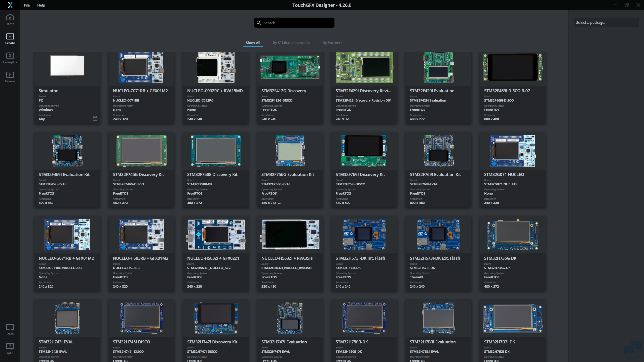The width and height of the screenshot is (644, 362).
Task: Select the STM32F469I DISCO B-07 board image
Action: [x=513, y=67]
